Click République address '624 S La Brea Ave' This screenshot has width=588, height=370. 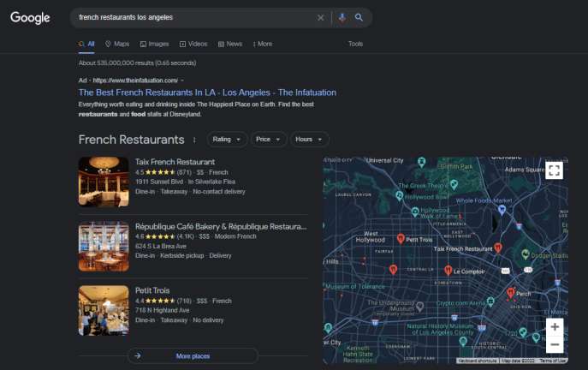(161, 246)
